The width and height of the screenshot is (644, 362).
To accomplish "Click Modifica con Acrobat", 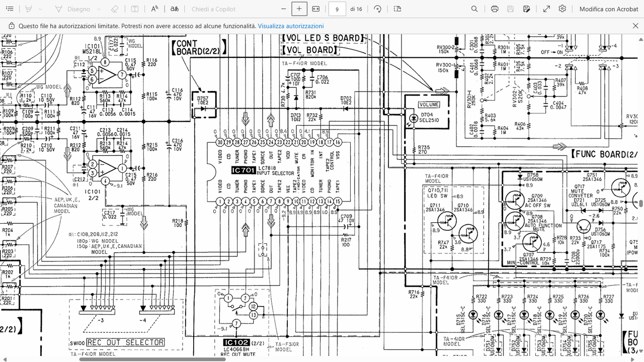I will 609,9.
